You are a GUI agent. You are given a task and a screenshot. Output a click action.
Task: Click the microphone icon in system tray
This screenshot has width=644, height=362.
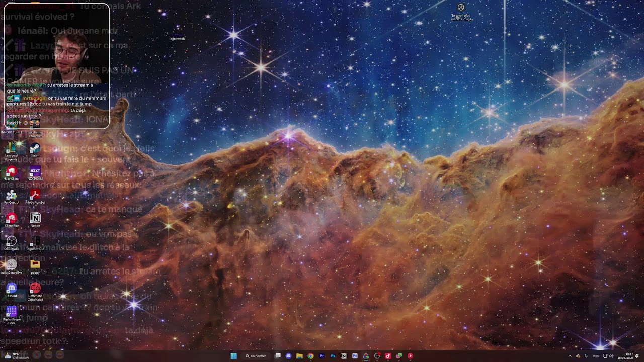coord(586,356)
